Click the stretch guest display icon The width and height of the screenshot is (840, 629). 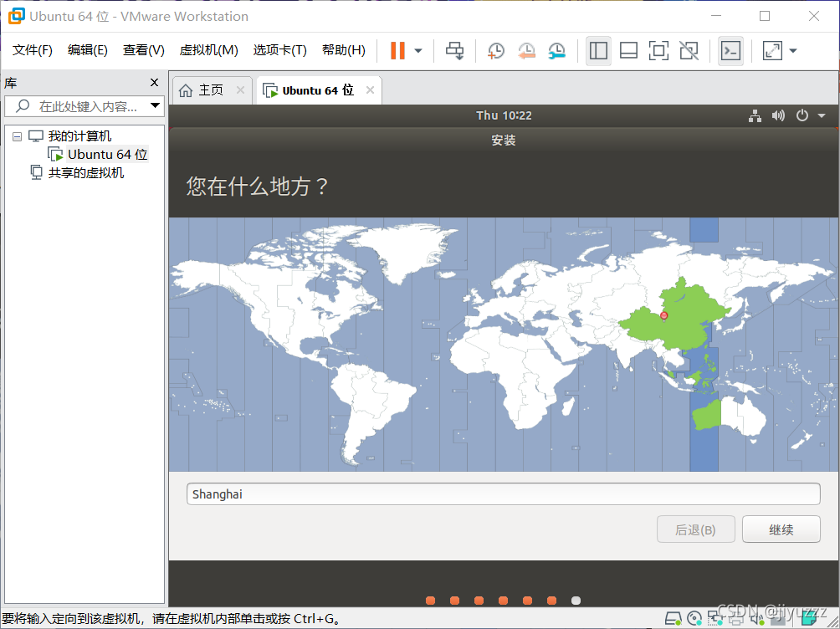(772, 51)
